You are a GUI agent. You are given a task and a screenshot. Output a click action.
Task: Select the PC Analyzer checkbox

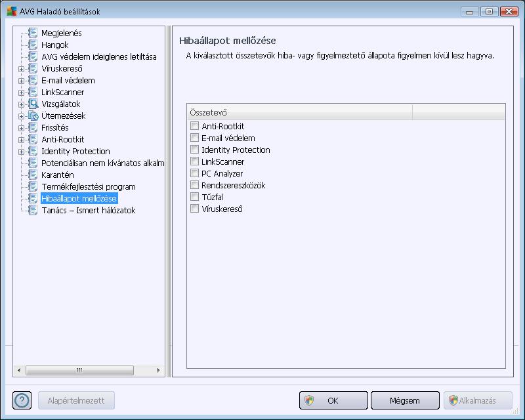pyautogui.click(x=194, y=173)
